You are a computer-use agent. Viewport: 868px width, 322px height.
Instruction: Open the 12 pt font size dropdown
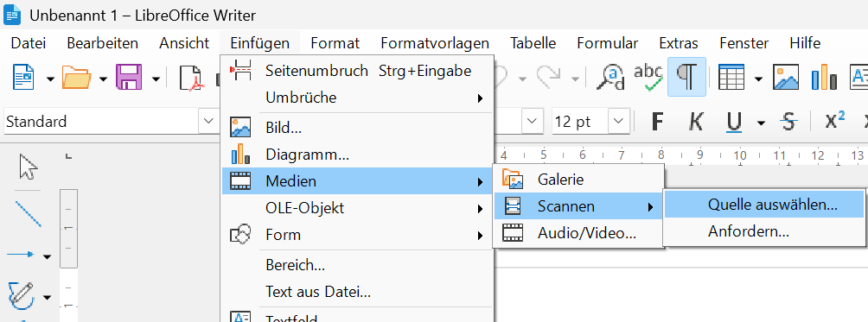pos(619,120)
